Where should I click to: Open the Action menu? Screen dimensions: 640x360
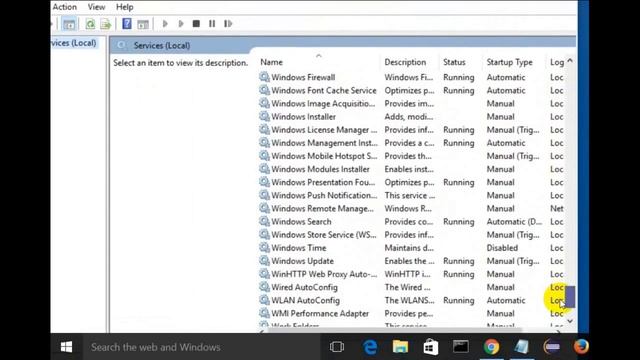click(64, 7)
